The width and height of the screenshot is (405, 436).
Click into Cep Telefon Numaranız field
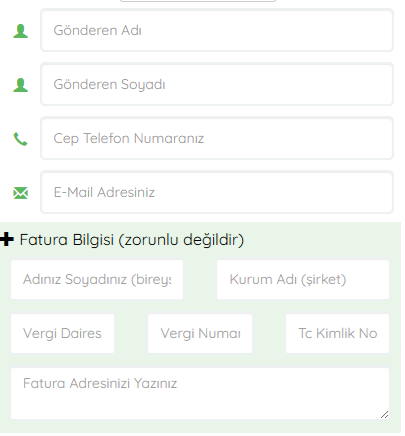point(217,138)
